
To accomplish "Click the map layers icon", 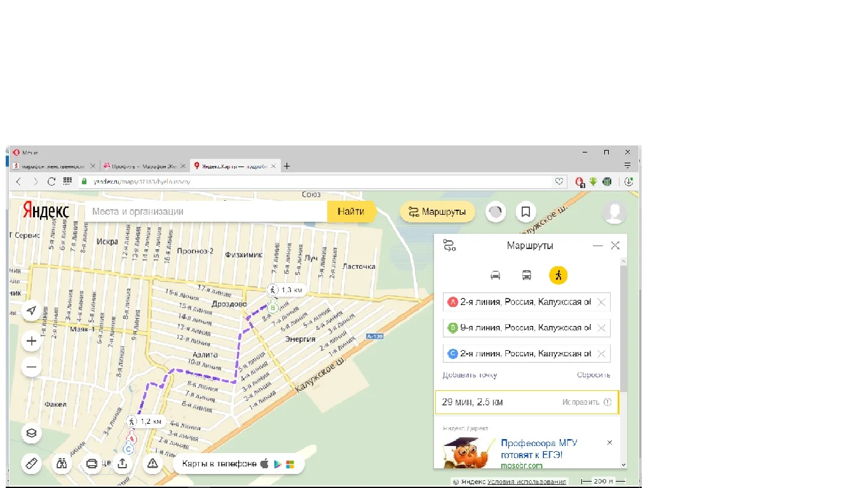I will pos(31,433).
